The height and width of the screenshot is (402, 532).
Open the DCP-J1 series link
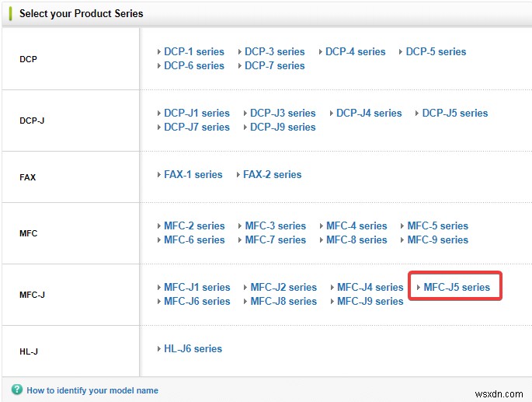pos(196,113)
